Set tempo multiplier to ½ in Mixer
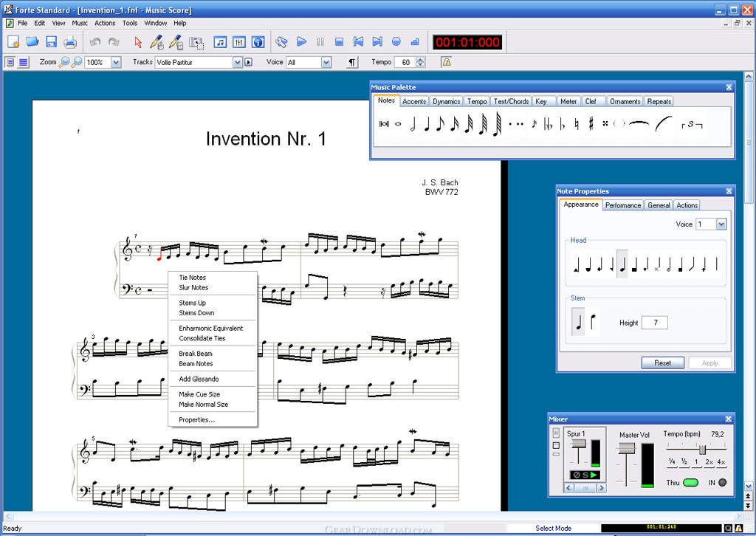This screenshot has height=536, width=756. [684, 461]
